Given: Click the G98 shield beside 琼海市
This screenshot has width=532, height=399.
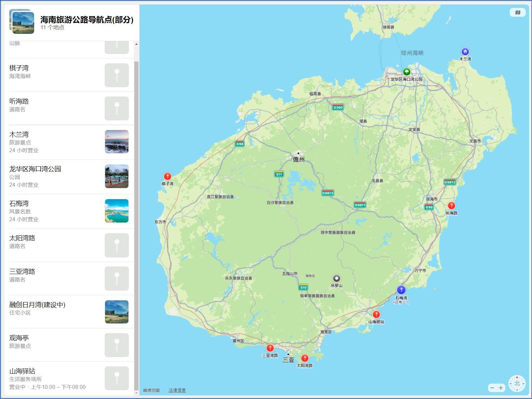Looking at the screenshot, I should coord(429,207).
